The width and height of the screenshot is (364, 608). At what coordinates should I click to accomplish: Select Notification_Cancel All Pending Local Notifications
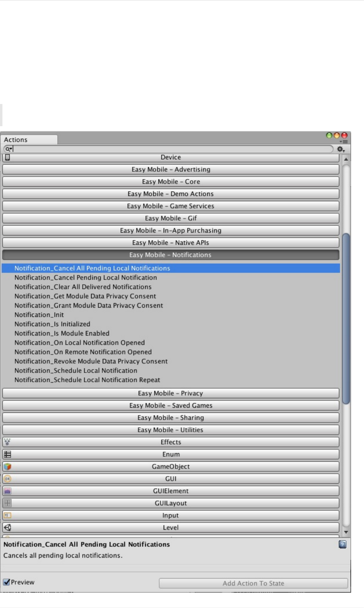click(x=171, y=268)
